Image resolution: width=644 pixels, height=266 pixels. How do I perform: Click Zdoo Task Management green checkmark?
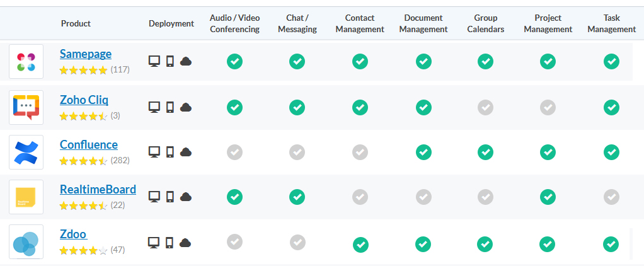(611, 244)
